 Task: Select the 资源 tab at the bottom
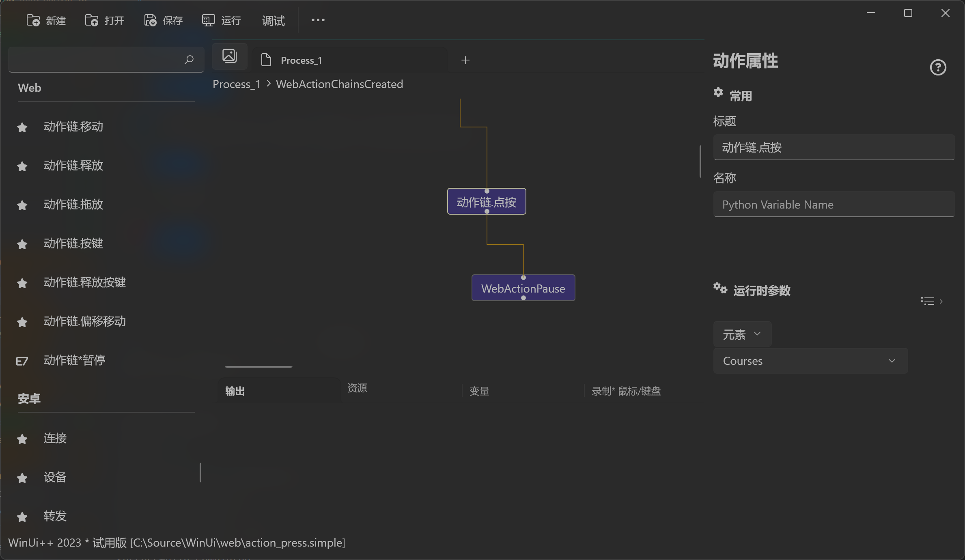pyautogui.click(x=357, y=388)
